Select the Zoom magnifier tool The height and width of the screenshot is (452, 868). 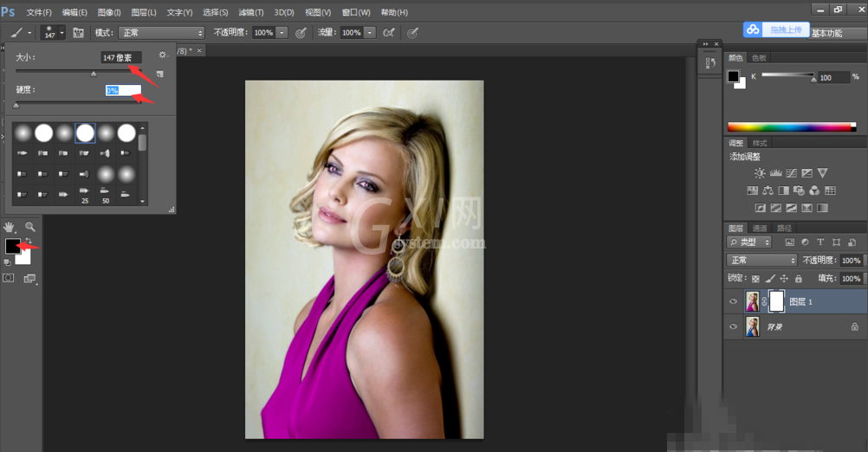30,226
